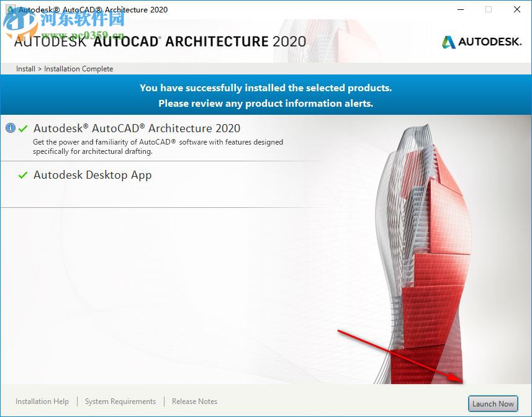
Task: Click the information icon beside AutoCAD Architecture 2020
Action: tap(11, 128)
